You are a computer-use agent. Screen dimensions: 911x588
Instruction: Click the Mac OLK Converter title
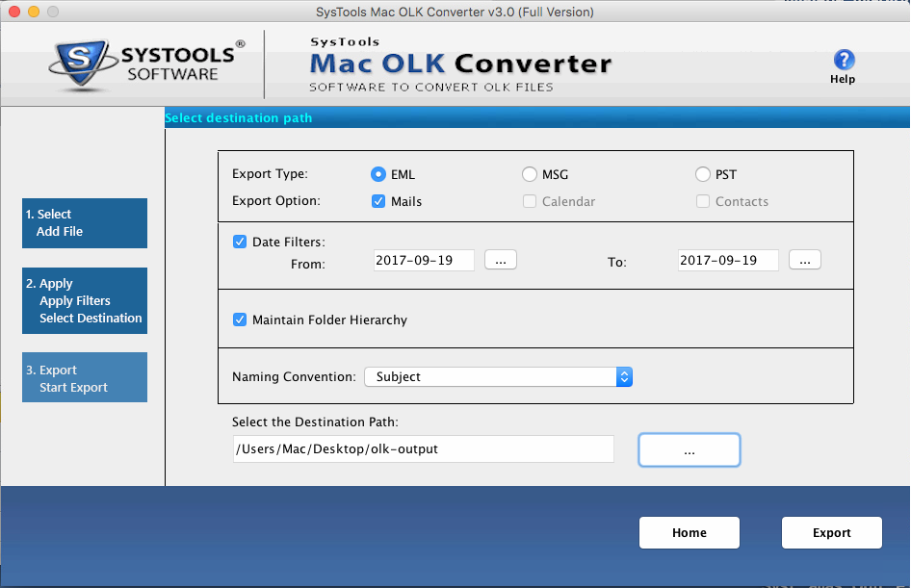(x=460, y=64)
